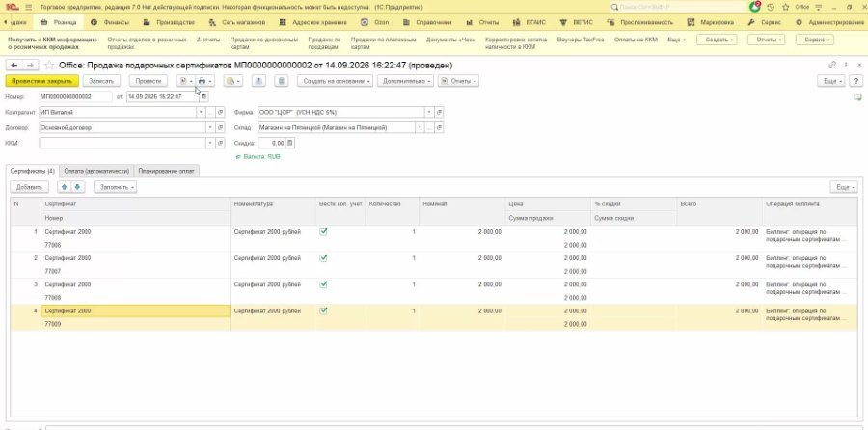Image resolution: width=868 pixels, height=430 pixels.
Task: Open help with the question mark button
Action: click(x=855, y=81)
